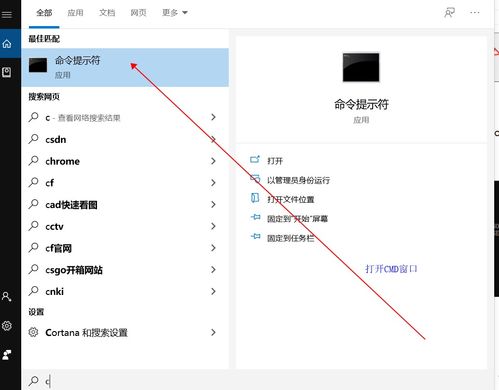499x390 pixels.
Task: Expand the Cortana 和搜索设置 chevron
Action: pyautogui.click(x=213, y=332)
